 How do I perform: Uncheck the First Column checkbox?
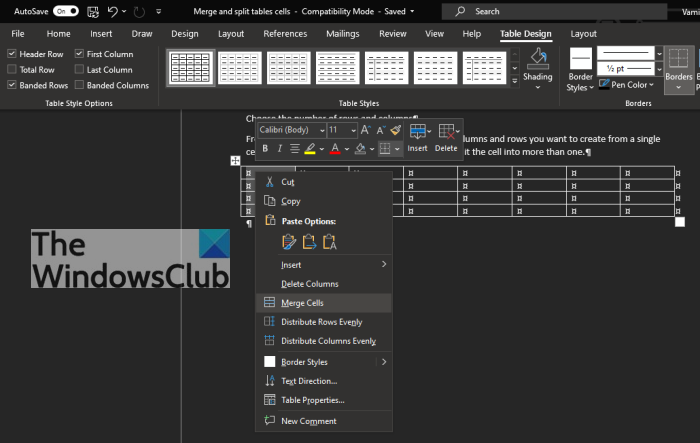point(80,53)
